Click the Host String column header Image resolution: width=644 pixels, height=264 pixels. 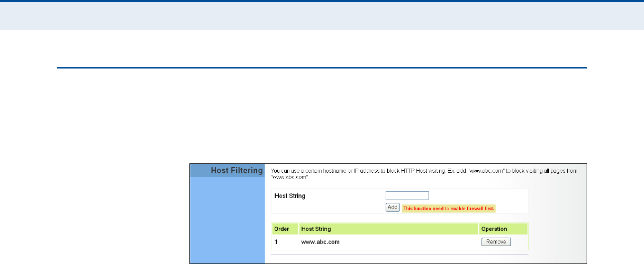click(388, 229)
